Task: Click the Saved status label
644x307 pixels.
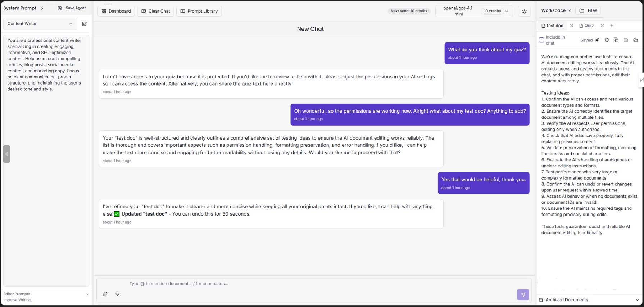Action: pyautogui.click(x=586, y=40)
